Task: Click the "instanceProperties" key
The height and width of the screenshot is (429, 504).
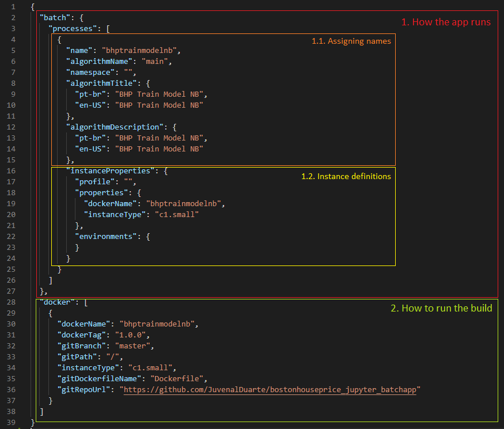Action: [110, 170]
